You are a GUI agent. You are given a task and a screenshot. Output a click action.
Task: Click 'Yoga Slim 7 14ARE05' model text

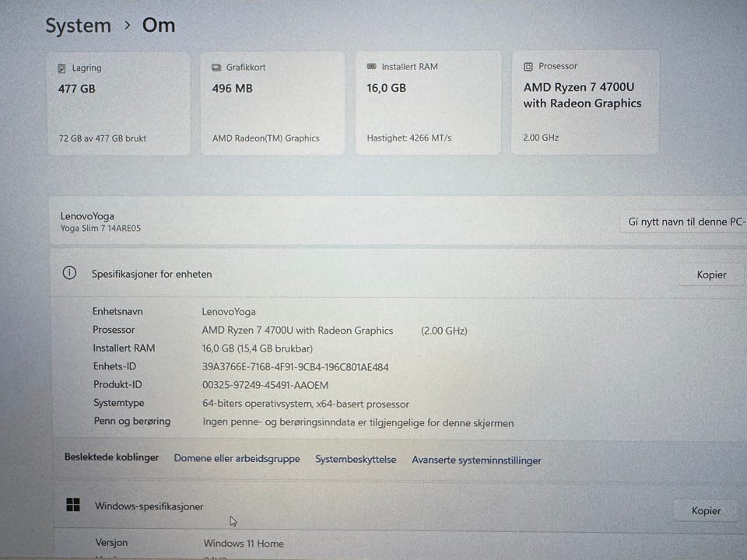coord(100,229)
